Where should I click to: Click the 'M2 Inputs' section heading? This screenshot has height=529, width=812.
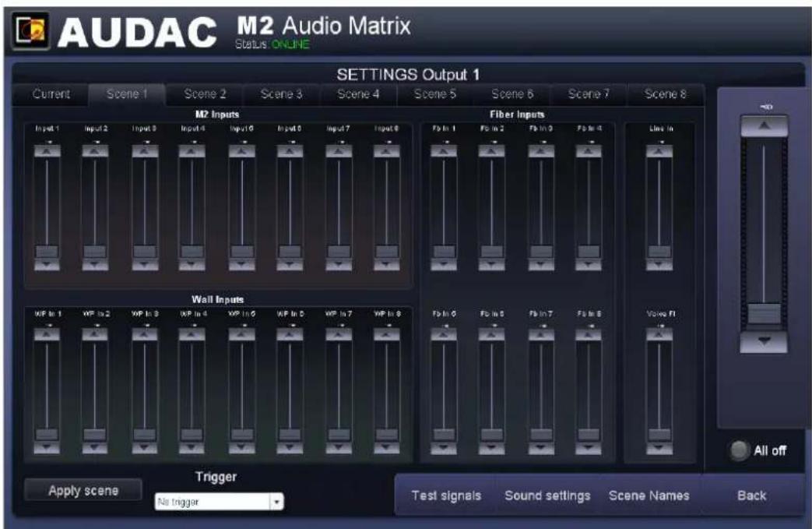tap(217, 115)
